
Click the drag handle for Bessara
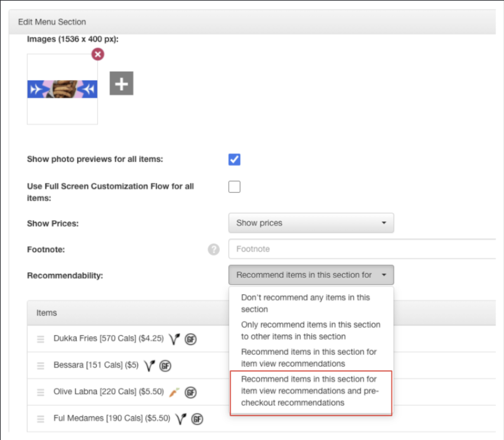click(x=40, y=365)
